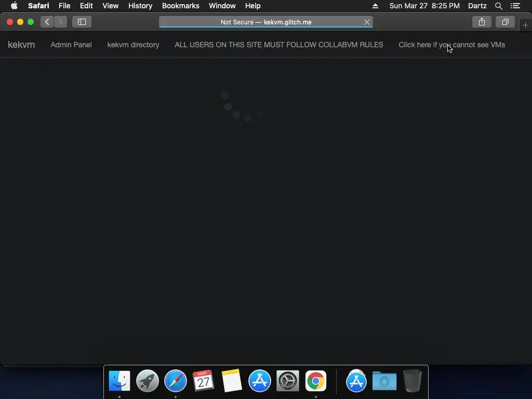Viewport: 532px width, 399px height.
Task: Open the History menu
Action: point(140,6)
